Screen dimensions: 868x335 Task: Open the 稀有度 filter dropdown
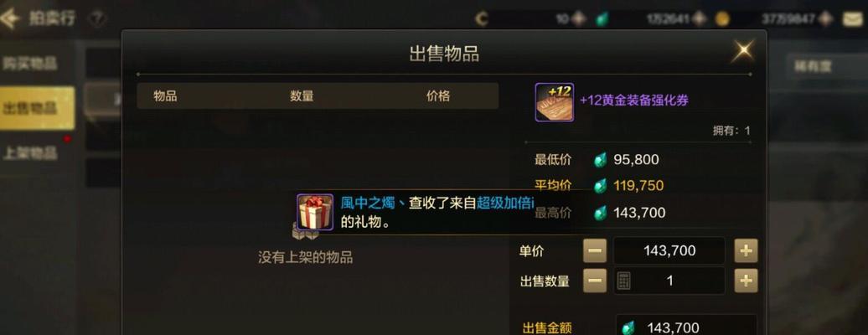point(826,66)
